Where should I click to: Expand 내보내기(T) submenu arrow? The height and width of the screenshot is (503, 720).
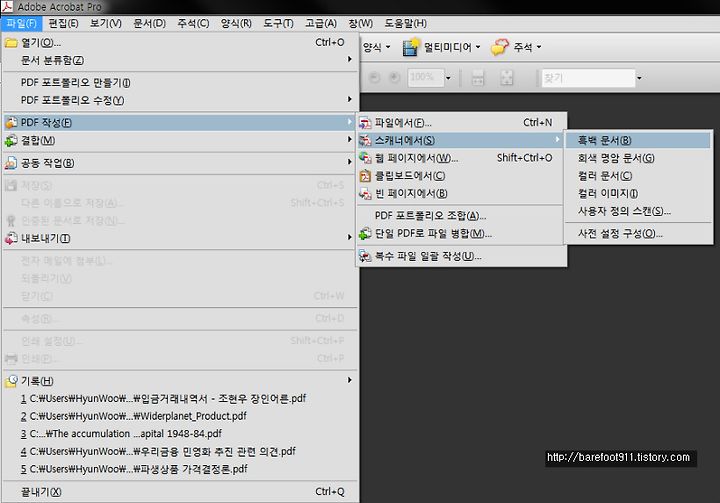pyautogui.click(x=349, y=237)
